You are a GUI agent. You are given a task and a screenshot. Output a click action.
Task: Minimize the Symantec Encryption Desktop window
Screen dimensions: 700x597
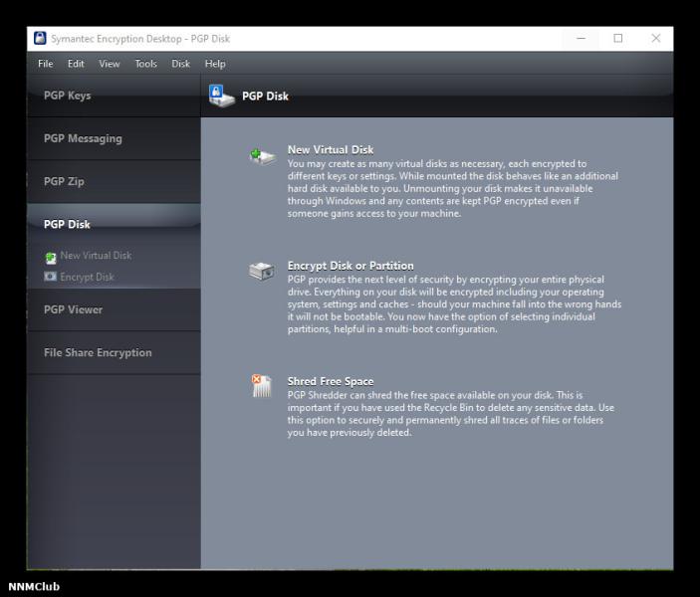pos(581,39)
